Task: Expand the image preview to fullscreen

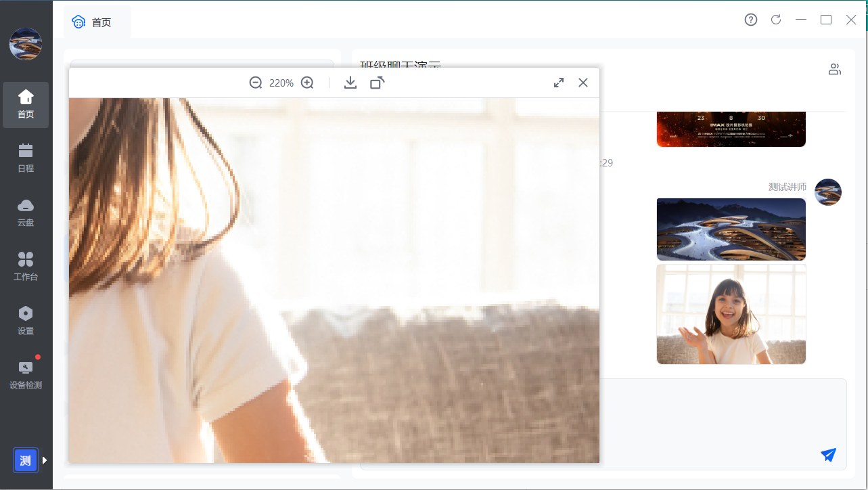Action: click(x=559, y=83)
